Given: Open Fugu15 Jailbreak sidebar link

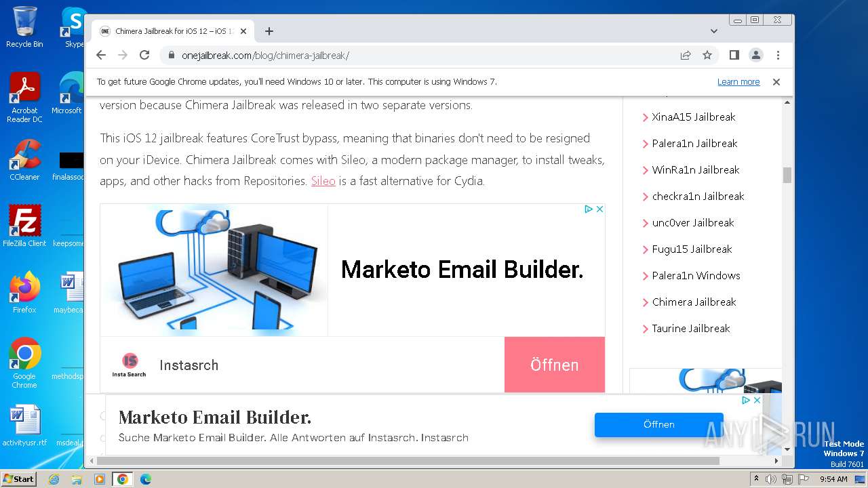Looking at the screenshot, I should click(x=692, y=249).
